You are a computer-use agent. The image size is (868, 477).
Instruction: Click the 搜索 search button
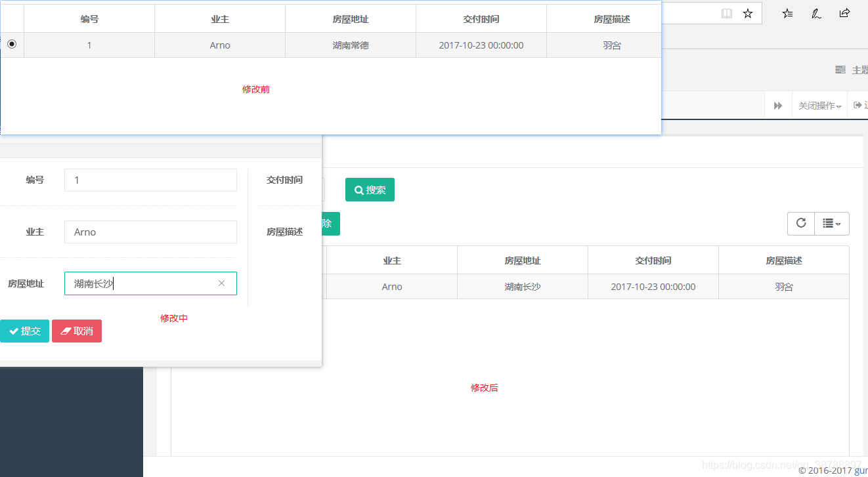370,190
